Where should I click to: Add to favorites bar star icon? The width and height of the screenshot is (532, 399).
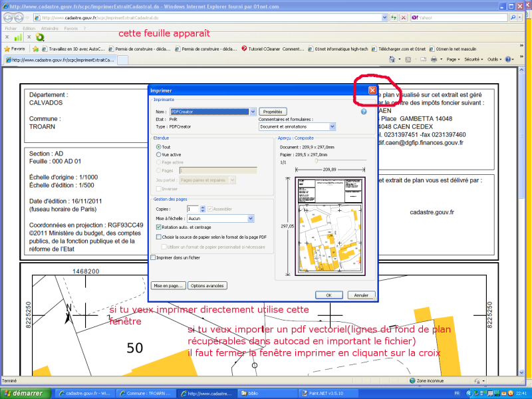pyautogui.click(x=35, y=49)
